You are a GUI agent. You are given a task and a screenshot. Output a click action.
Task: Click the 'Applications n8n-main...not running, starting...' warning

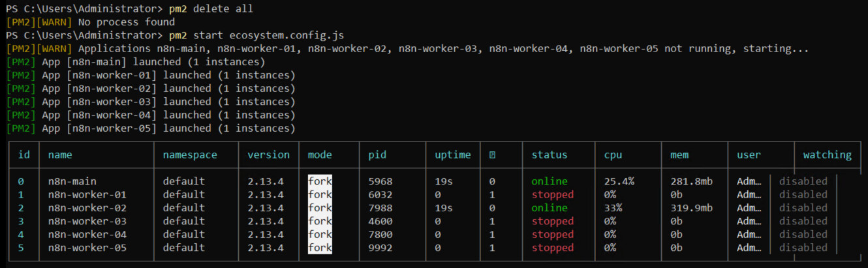click(x=407, y=49)
